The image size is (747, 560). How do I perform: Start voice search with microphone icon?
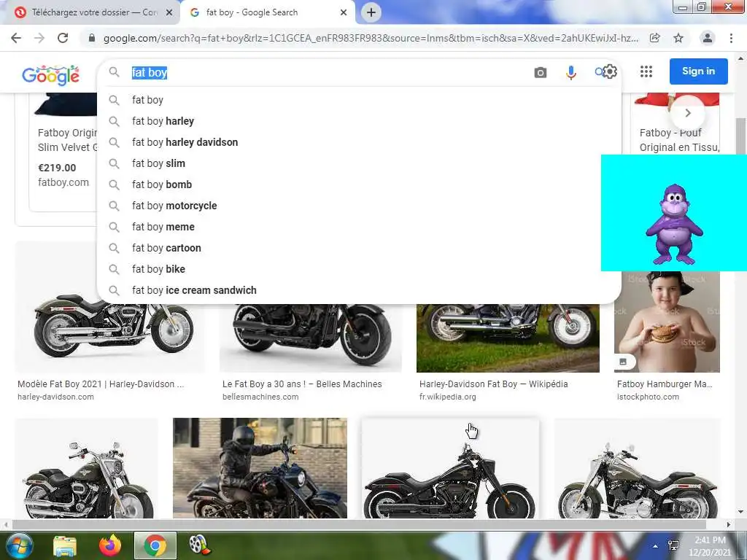pyautogui.click(x=570, y=72)
